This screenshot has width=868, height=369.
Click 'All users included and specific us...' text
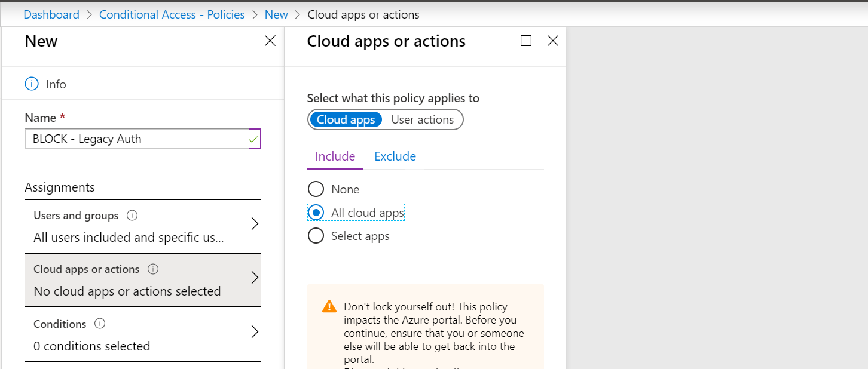click(x=129, y=238)
